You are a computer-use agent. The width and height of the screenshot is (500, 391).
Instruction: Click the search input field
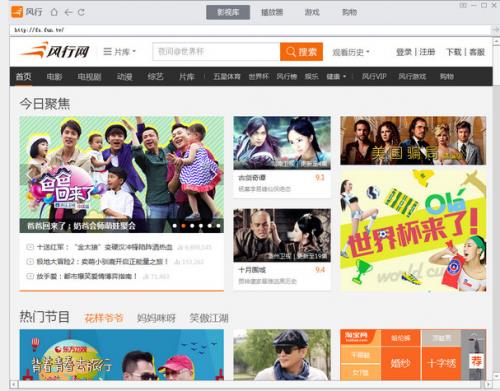(x=216, y=52)
